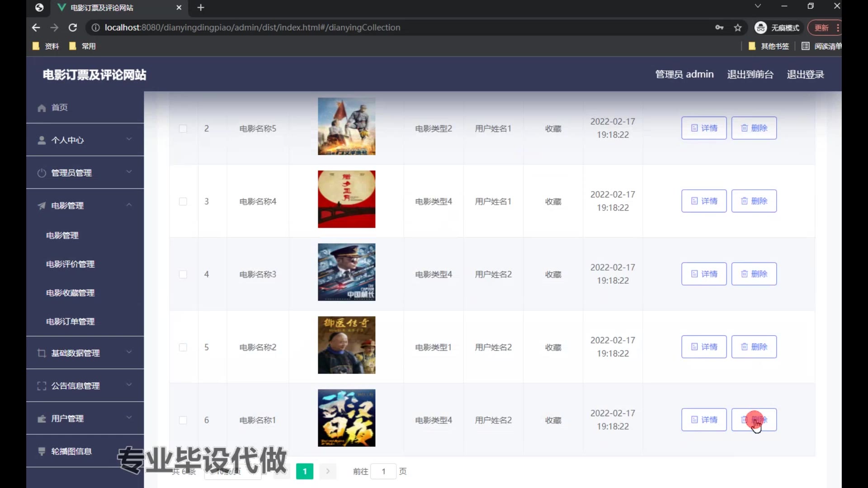Go to 首页 in the sidebar

coord(59,108)
